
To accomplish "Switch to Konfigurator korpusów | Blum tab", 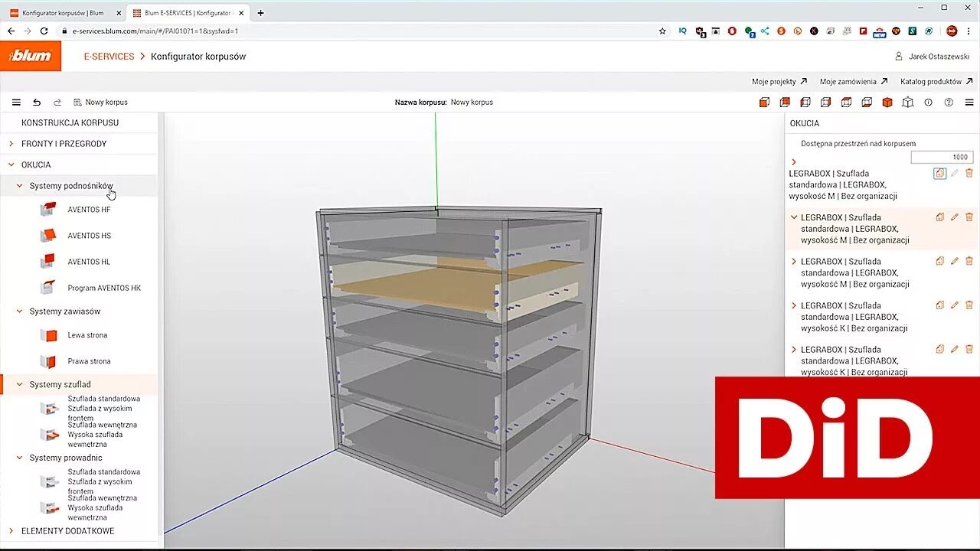I will [63, 13].
